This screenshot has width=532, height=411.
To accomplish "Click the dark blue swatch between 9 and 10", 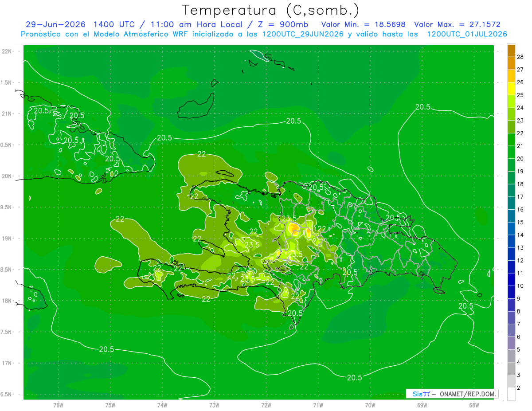I will click(511, 292).
